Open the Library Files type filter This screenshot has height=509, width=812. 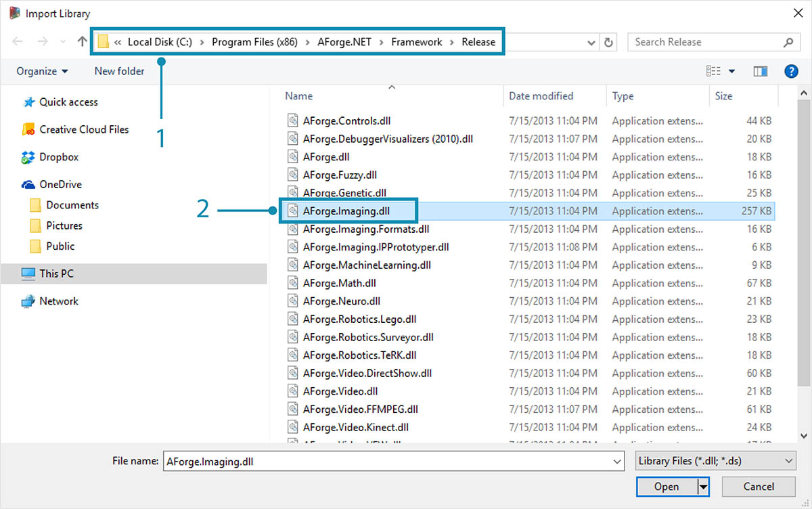(716, 462)
